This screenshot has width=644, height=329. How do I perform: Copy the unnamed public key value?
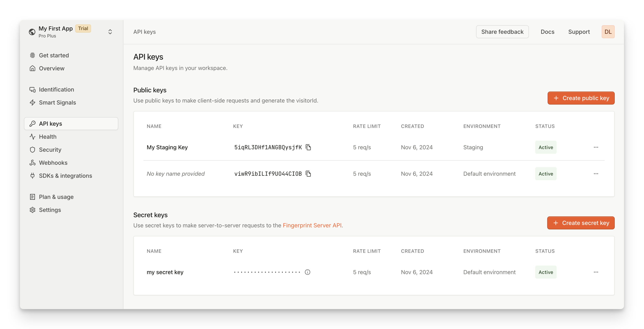pos(309,173)
